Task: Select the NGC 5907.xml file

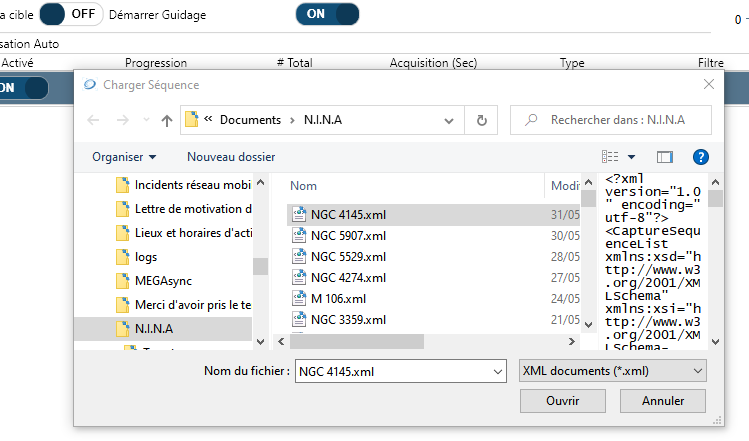Action: point(348,236)
